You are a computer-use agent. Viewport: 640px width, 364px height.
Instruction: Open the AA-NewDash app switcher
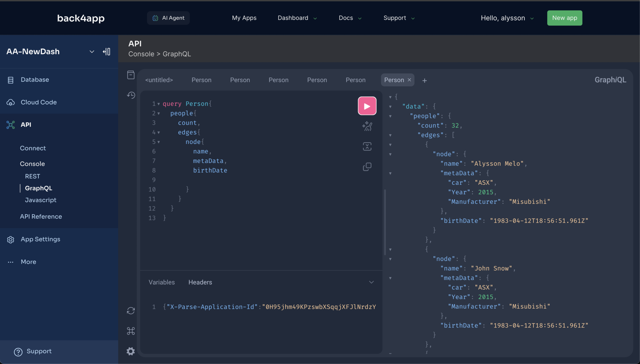(91, 52)
